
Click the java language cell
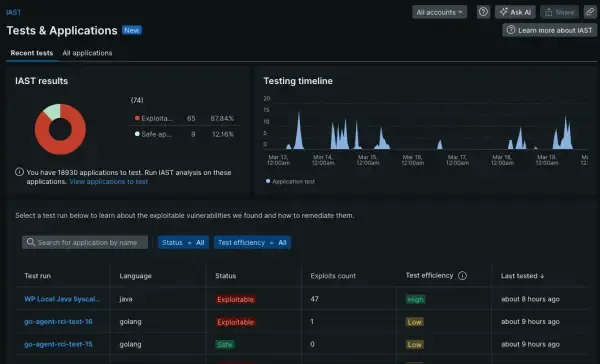126,299
